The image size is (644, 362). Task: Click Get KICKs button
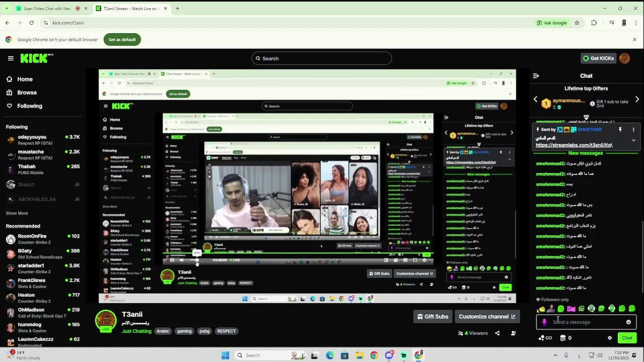tap(598, 58)
